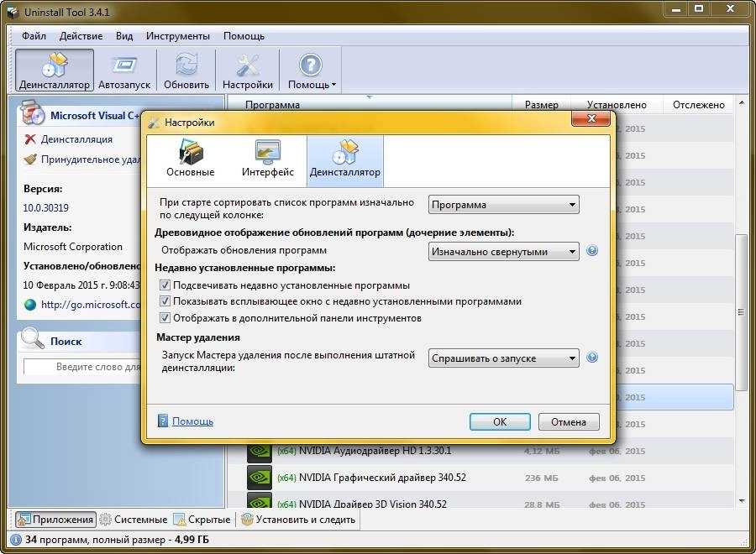
Task: Select the Интерфейс settings tab icon
Action: point(268,152)
